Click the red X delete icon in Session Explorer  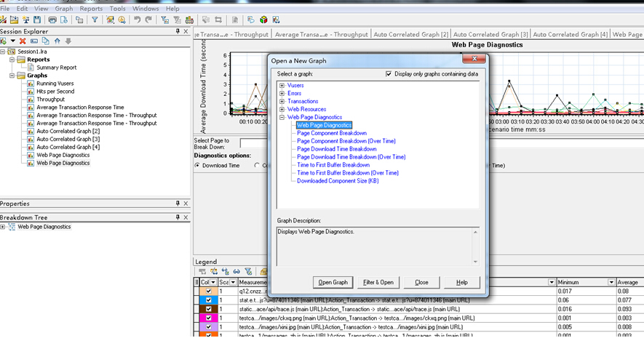pyautogui.click(x=23, y=41)
